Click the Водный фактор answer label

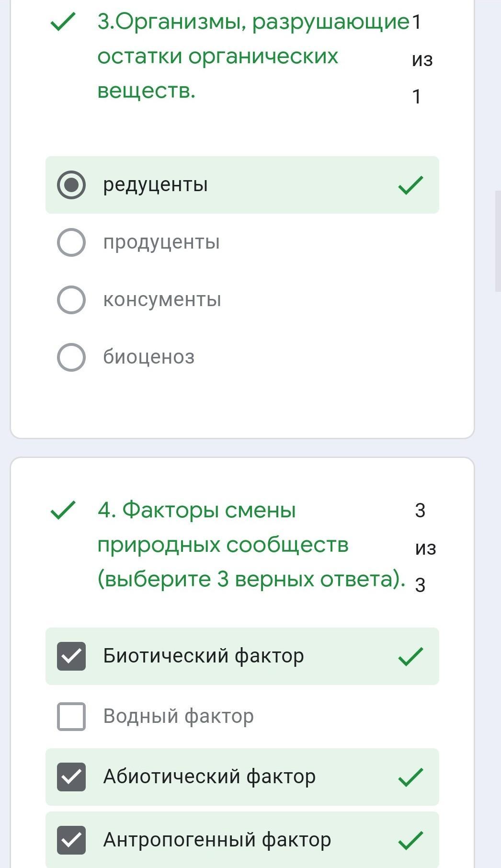(178, 717)
